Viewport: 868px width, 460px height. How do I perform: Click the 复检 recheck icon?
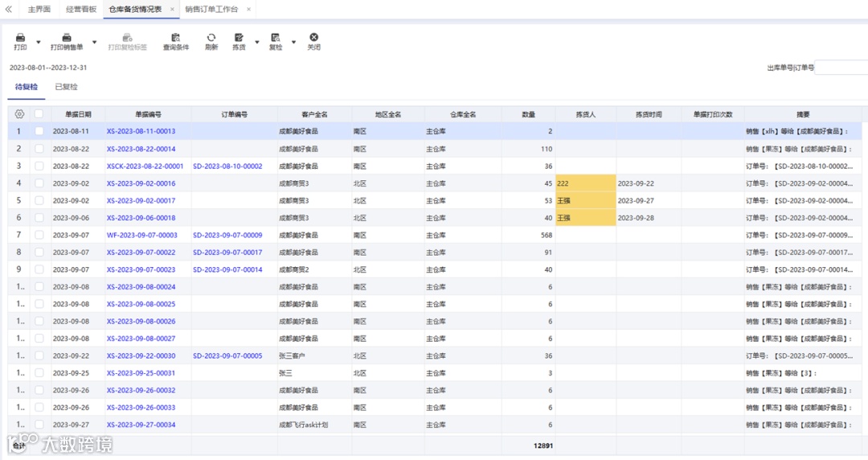click(x=276, y=38)
